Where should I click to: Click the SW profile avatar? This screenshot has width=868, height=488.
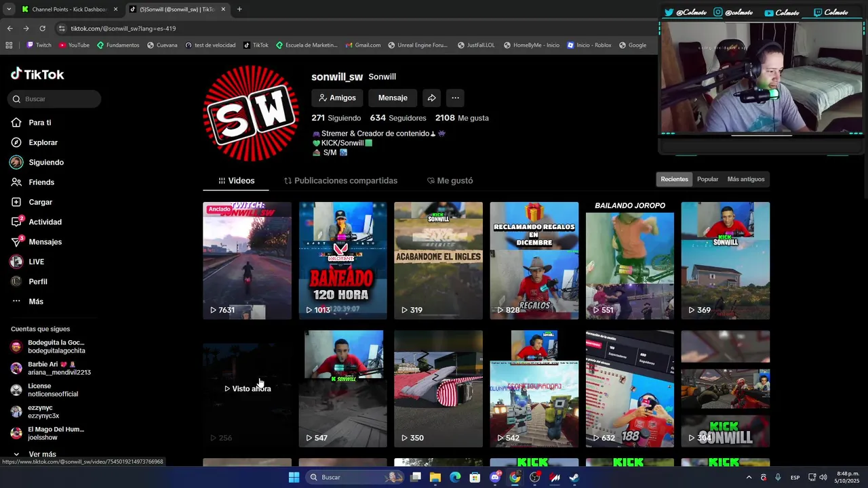click(x=251, y=114)
